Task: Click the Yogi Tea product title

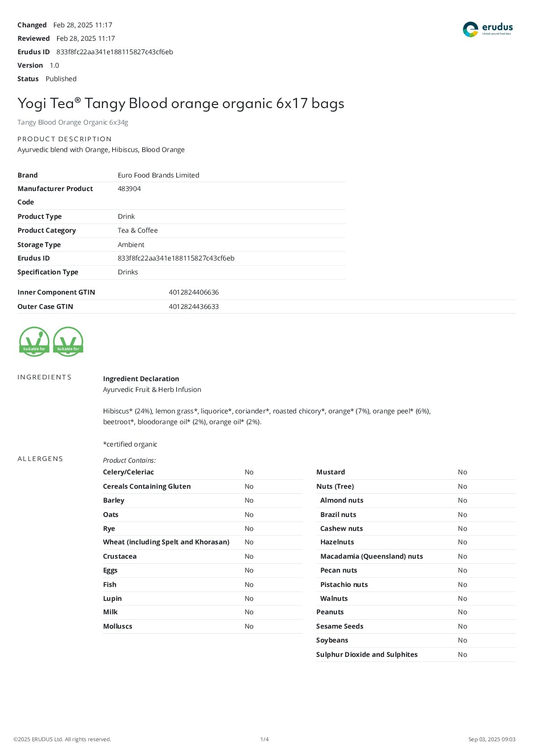Action: (x=181, y=104)
